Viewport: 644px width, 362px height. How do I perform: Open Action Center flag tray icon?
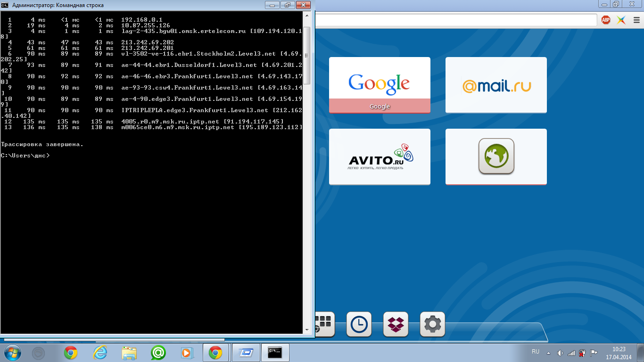click(x=594, y=353)
